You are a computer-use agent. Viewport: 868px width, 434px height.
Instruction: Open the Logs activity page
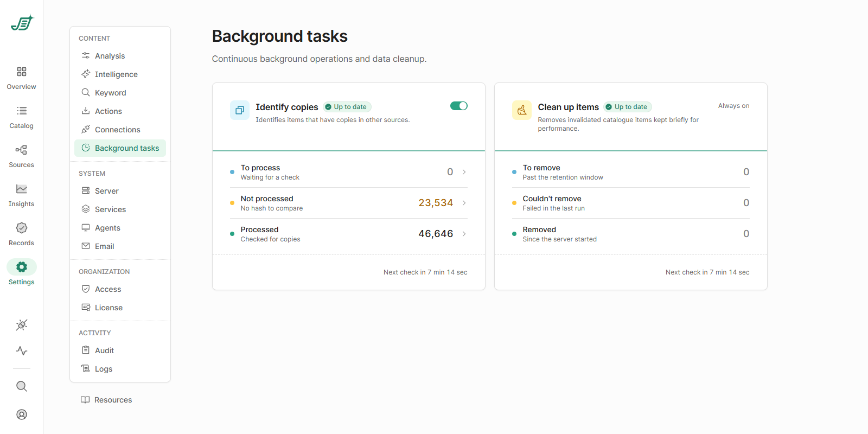(x=120, y=369)
